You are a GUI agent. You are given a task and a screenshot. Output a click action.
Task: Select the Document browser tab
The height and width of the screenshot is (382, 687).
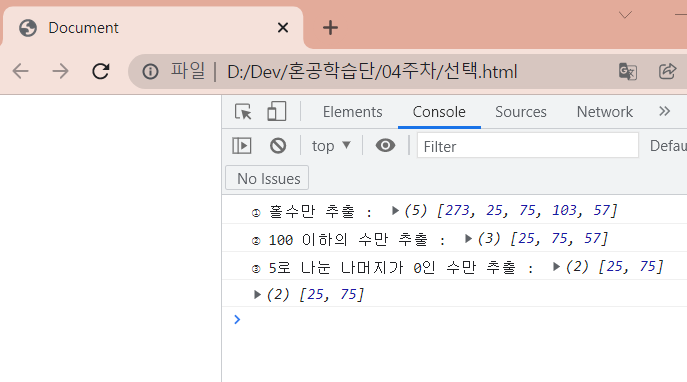[153, 28]
